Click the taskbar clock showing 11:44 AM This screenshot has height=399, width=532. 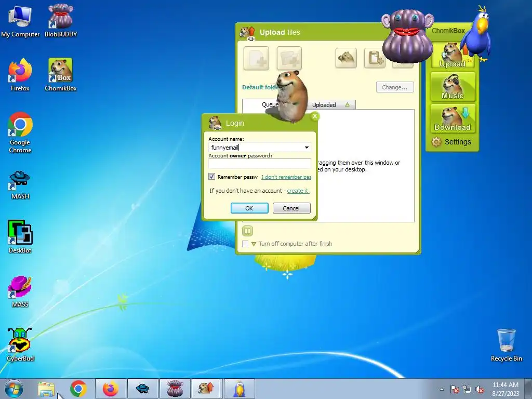point(506,389)
